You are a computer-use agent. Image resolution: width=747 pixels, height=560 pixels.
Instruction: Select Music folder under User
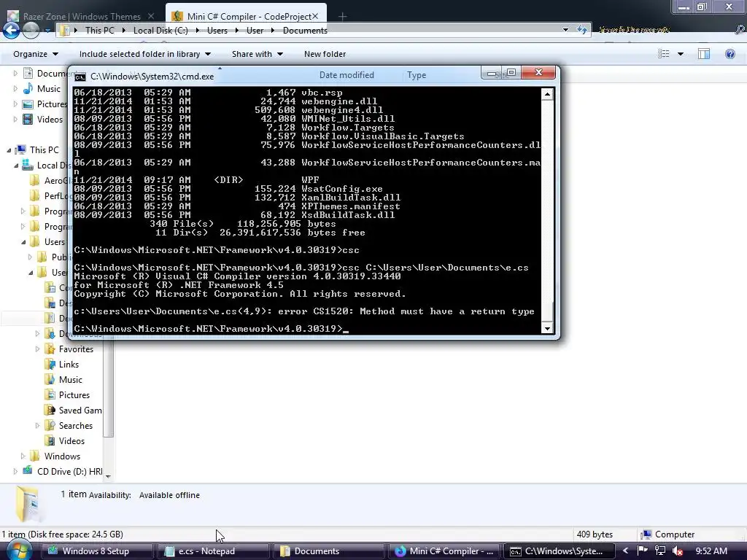tap(71, 379)
